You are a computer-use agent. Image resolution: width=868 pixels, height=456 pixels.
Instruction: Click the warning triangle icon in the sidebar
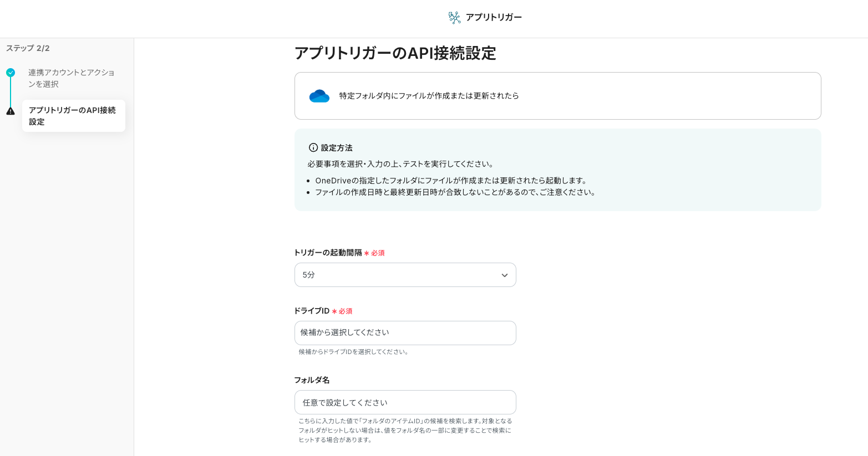pyautogui.click(x=11, y=111)
